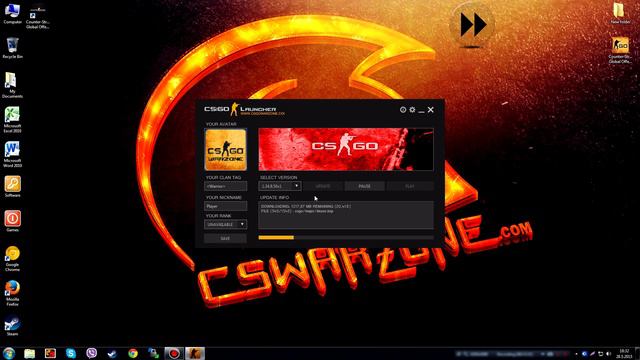This screenshot has width=640, height=360.
Task: Expand the Your Rank dropdown
Action: click(x=225, y=224)
